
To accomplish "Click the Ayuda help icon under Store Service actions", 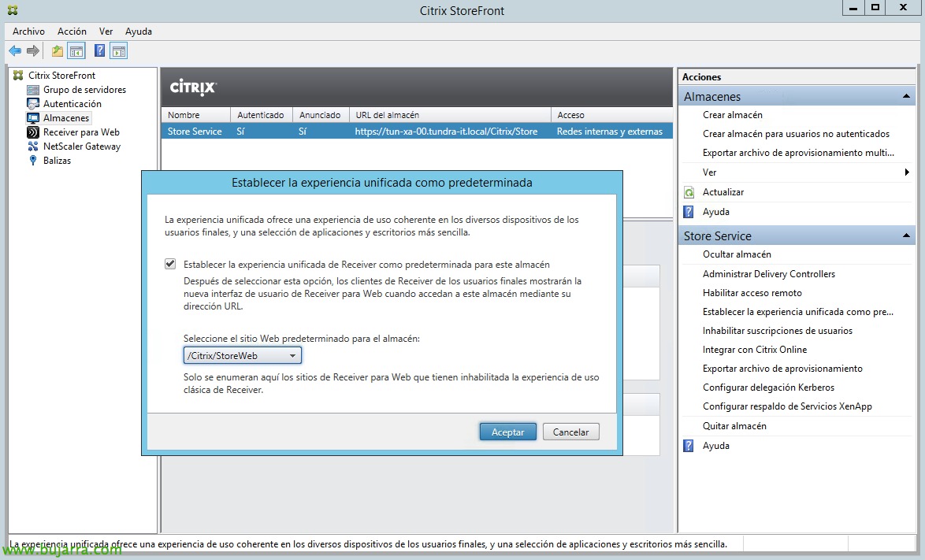I will 689,446.
